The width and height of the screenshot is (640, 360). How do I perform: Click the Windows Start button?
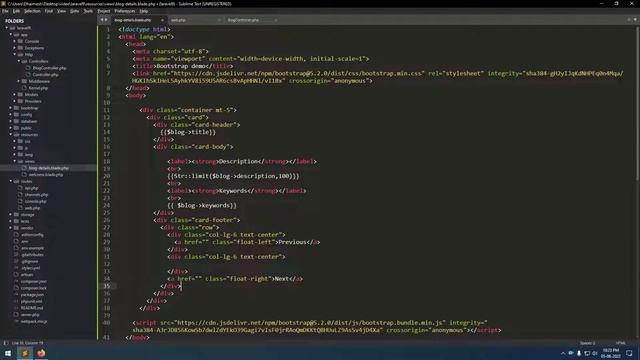8,353
